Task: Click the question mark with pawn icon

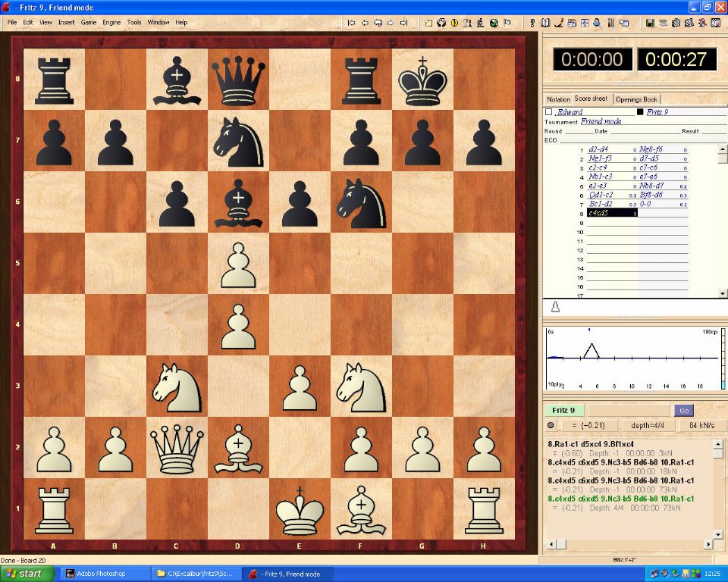Action: point(468,22)
